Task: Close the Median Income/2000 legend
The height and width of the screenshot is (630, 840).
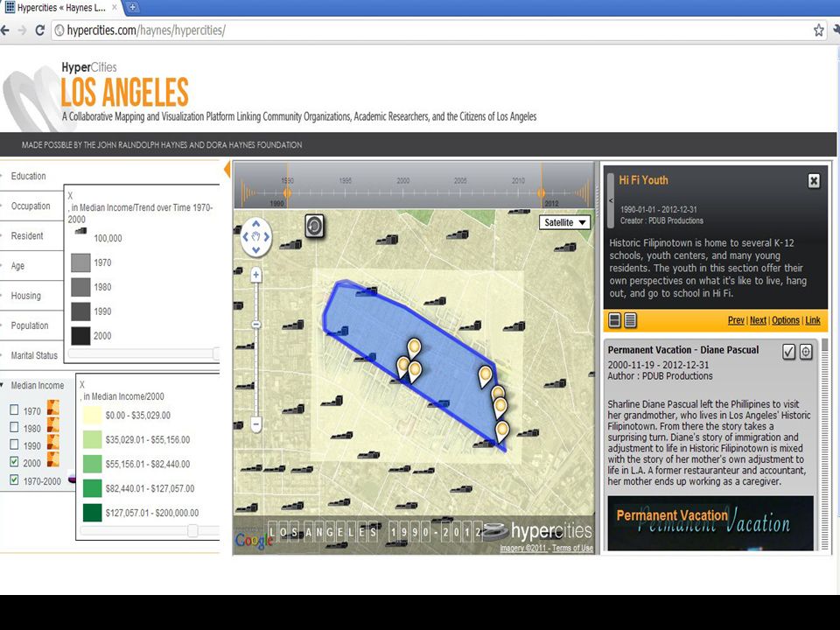Action: 82,385
